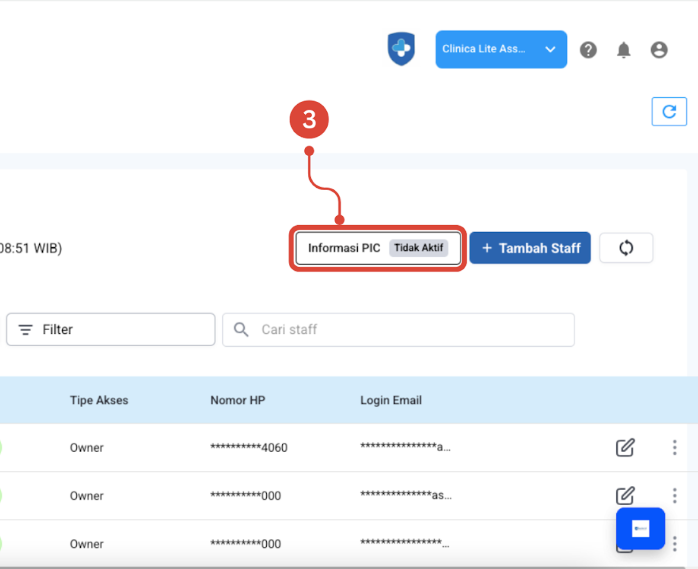Open the Clinica Lite clinic selector dropdown
Image resolution: width=698 pixels, height=569 pixels.
500,49
